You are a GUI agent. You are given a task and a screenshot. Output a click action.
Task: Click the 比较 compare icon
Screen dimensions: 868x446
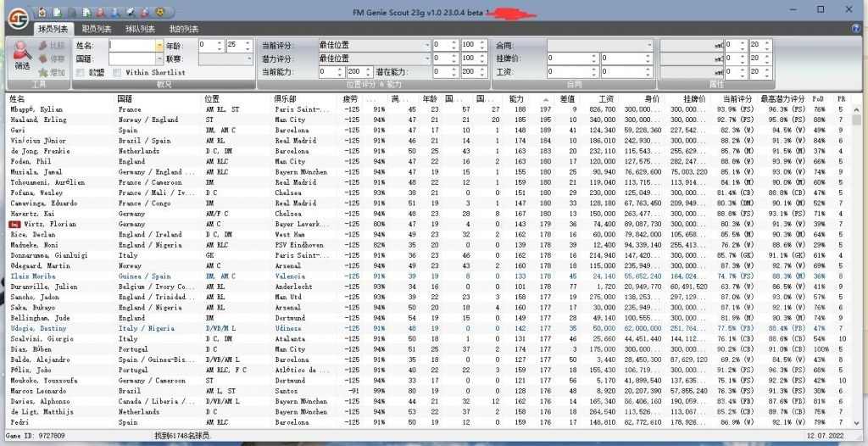click(x=42, y=45)
